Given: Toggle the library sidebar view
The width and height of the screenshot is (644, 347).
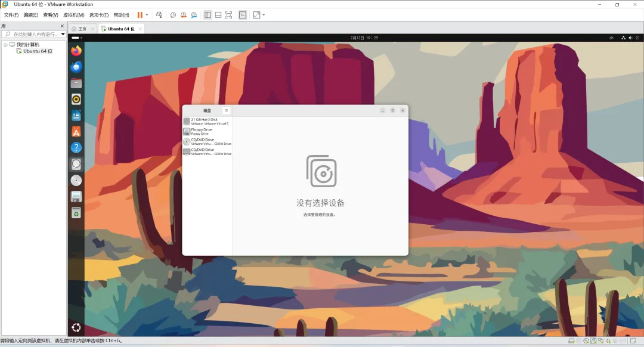Looking at the screenshot, I should pyautogui.click(x=208, y=15).
